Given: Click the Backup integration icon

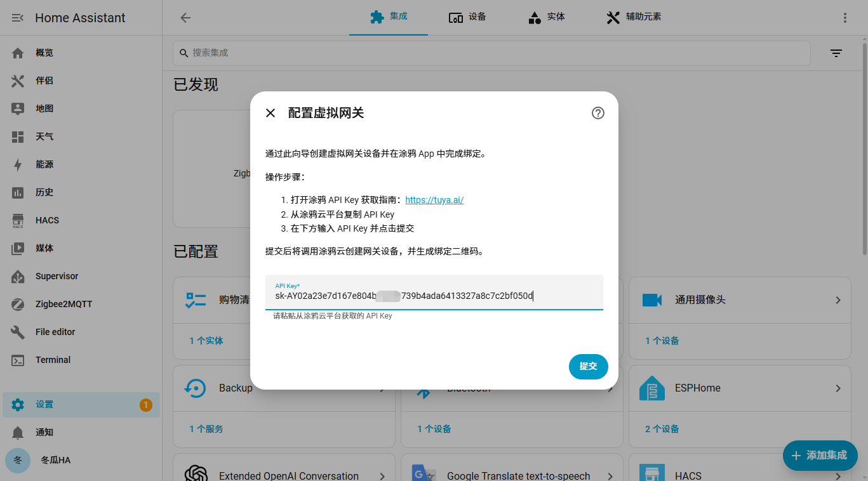Looking at the screenshot, I should click(x=196, y=388).
